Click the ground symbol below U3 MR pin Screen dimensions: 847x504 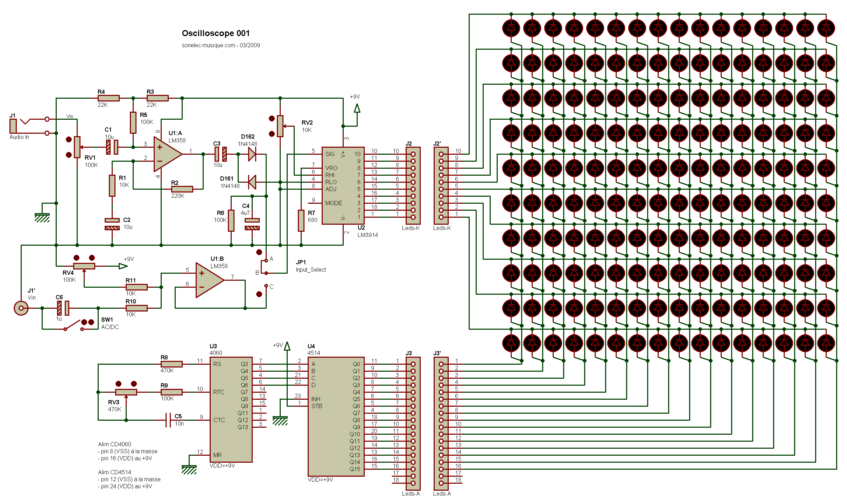pos(189,469)
